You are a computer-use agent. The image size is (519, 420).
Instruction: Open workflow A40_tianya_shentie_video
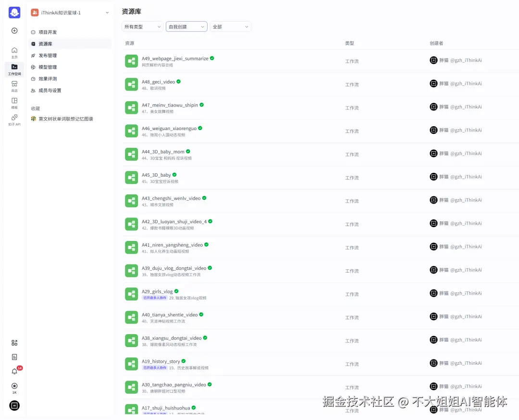click(x=170, y=315)
